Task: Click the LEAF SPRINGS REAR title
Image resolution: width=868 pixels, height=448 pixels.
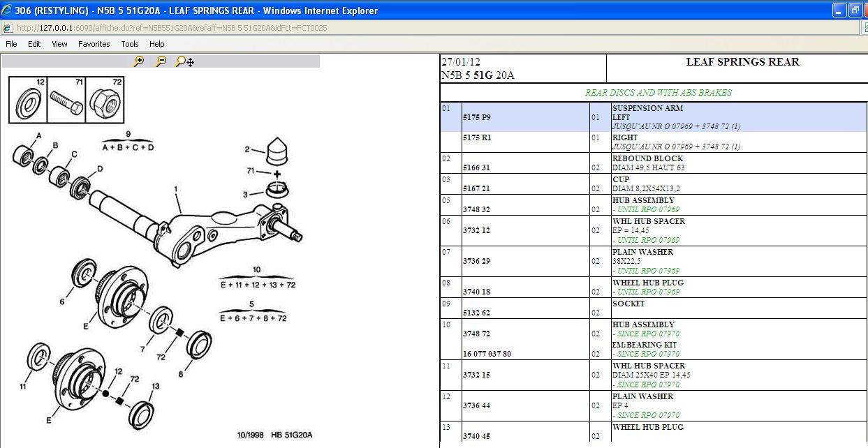Action: pyautogui.click(x=743, y=61)
